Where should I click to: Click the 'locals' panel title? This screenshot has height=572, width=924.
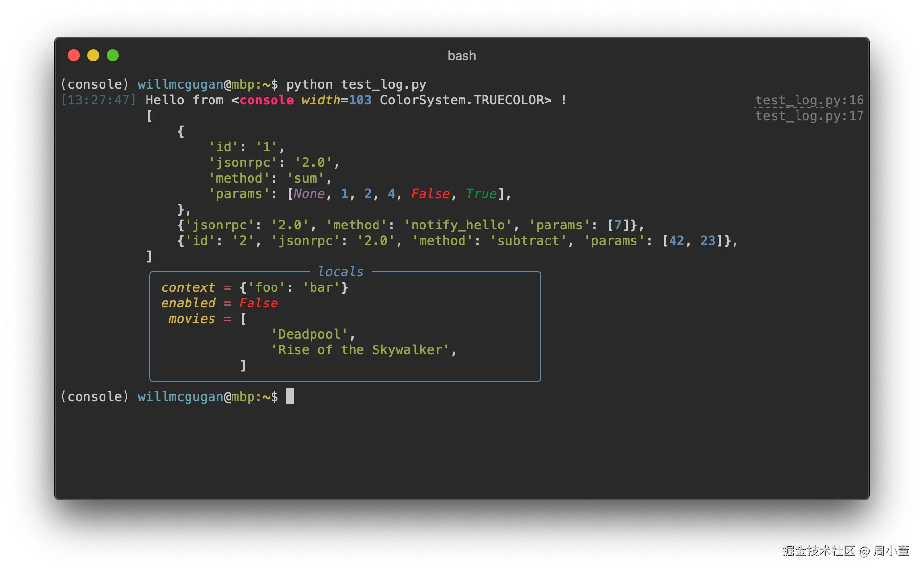click(x=341, y=272)
